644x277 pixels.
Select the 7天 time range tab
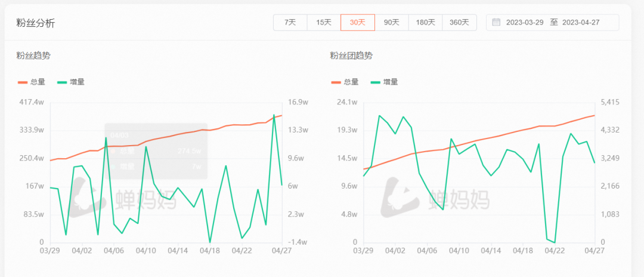tap(290, 23)
